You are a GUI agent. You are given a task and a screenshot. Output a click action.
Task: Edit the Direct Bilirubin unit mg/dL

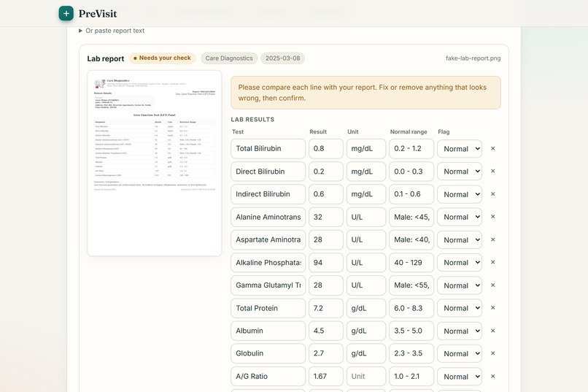[x=366, y=172]
